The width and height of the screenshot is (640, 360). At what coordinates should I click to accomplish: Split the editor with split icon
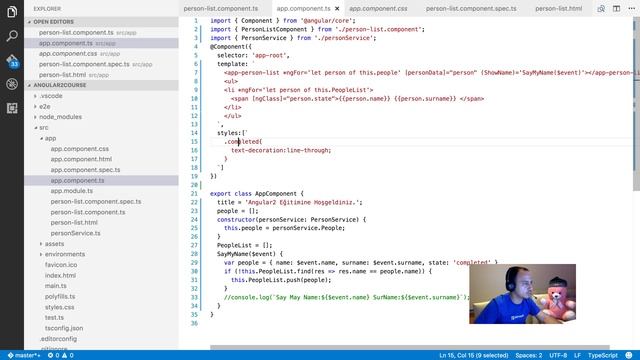[x=616, y=9]
